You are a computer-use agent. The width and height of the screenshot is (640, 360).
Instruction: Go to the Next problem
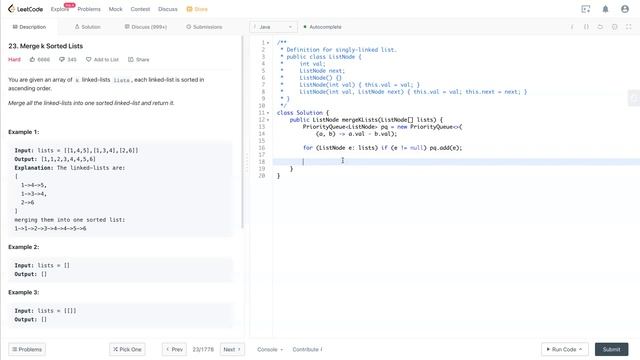point(232,349)
